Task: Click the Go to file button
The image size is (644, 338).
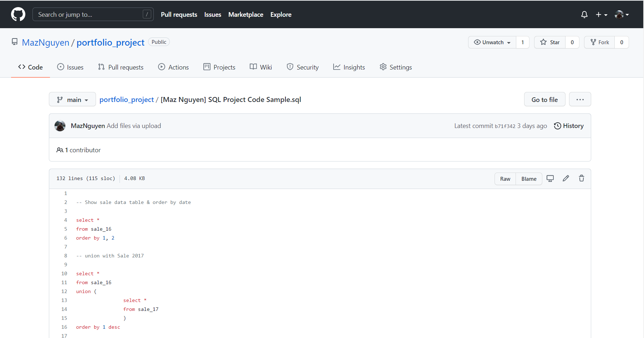Action: point(544,99)
